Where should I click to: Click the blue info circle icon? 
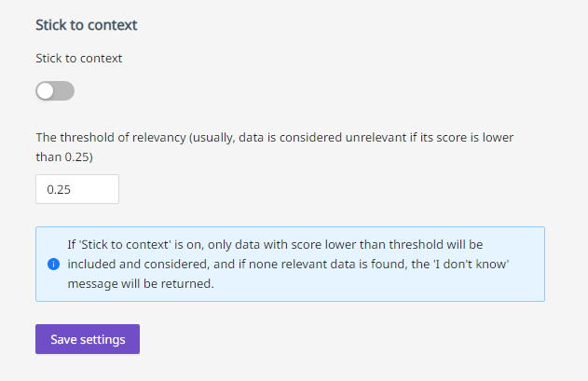54,264
